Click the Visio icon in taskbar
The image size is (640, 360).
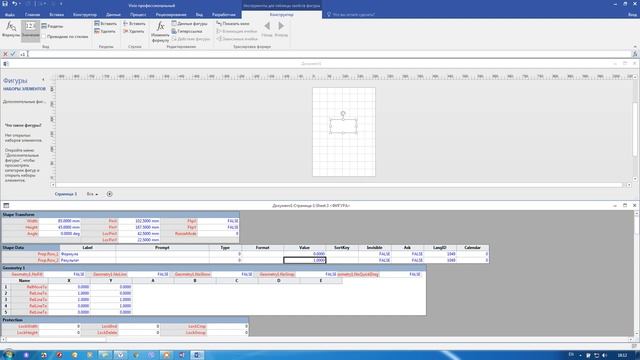pyautogui.click(x=197, y=355)
